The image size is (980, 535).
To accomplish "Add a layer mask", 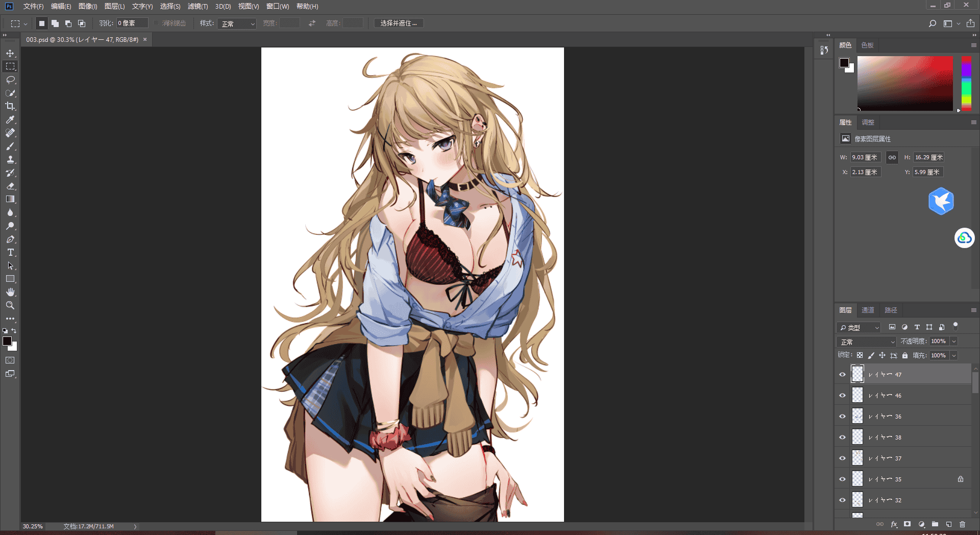I will 907,524.
